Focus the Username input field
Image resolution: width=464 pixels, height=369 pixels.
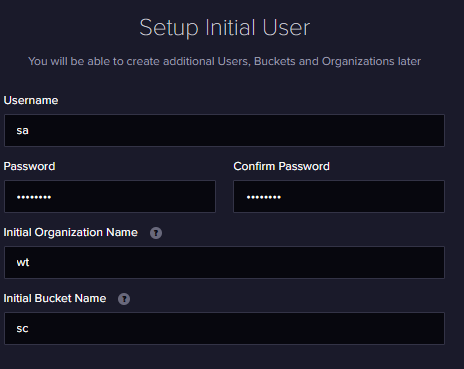(224, 130)
